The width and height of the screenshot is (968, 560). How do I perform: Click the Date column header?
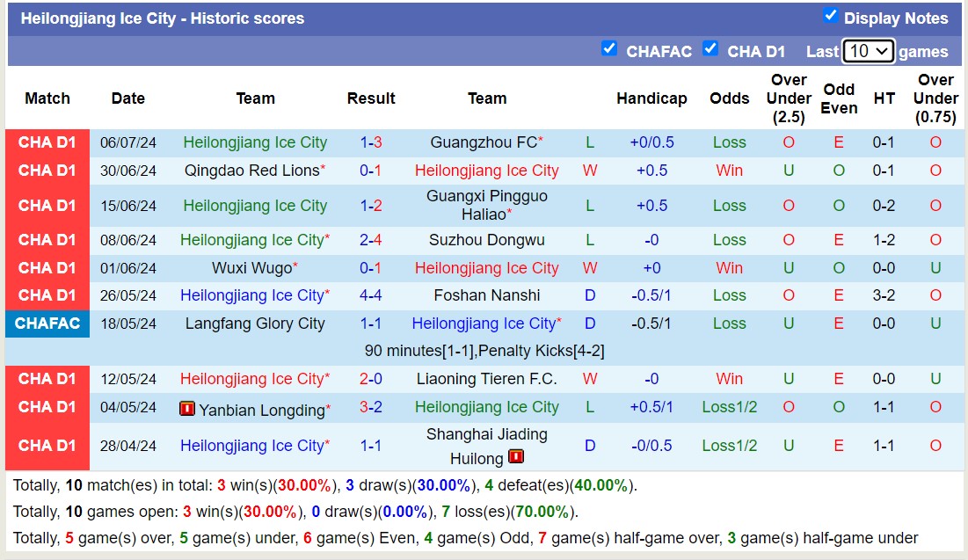point(128,98)
